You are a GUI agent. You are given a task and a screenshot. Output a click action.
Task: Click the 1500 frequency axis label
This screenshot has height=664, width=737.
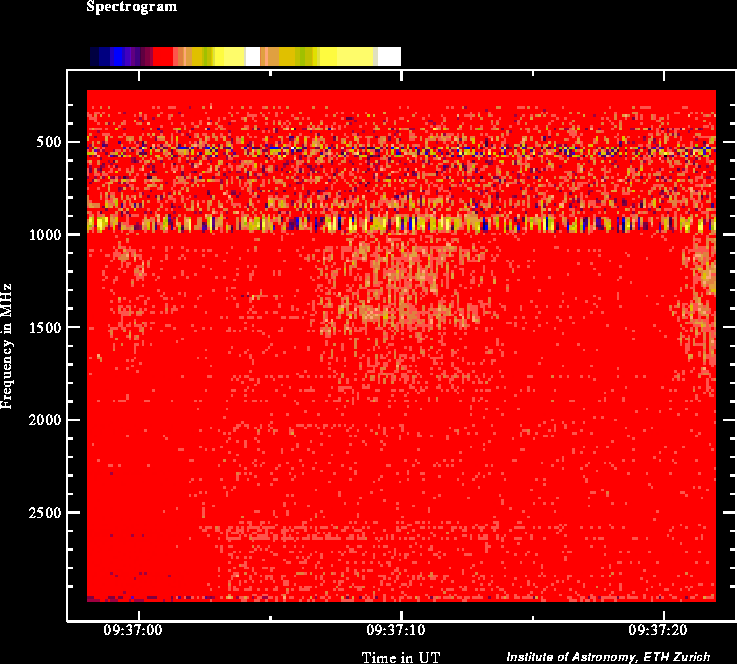click(x=45, y=328)
